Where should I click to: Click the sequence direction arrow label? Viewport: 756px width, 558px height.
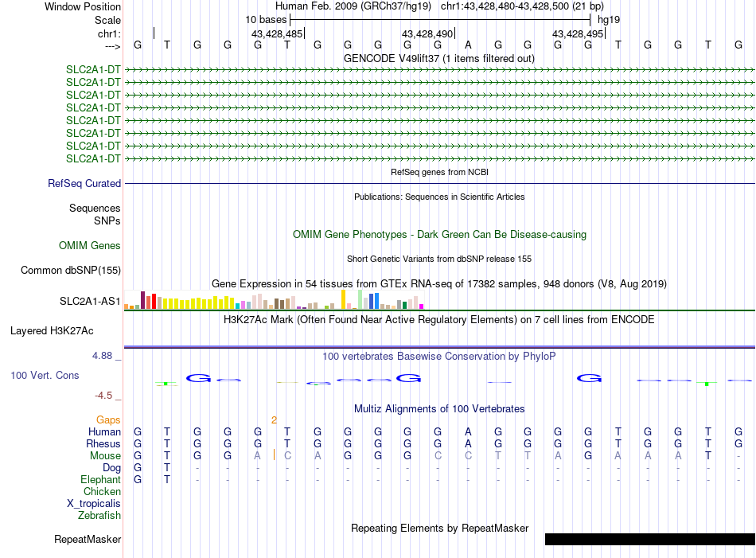point(112,46)
